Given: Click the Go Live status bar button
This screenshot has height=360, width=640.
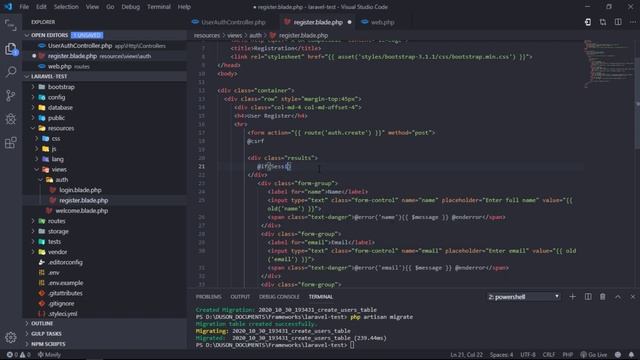Looking at the screenshot, I should coord(594,355).
